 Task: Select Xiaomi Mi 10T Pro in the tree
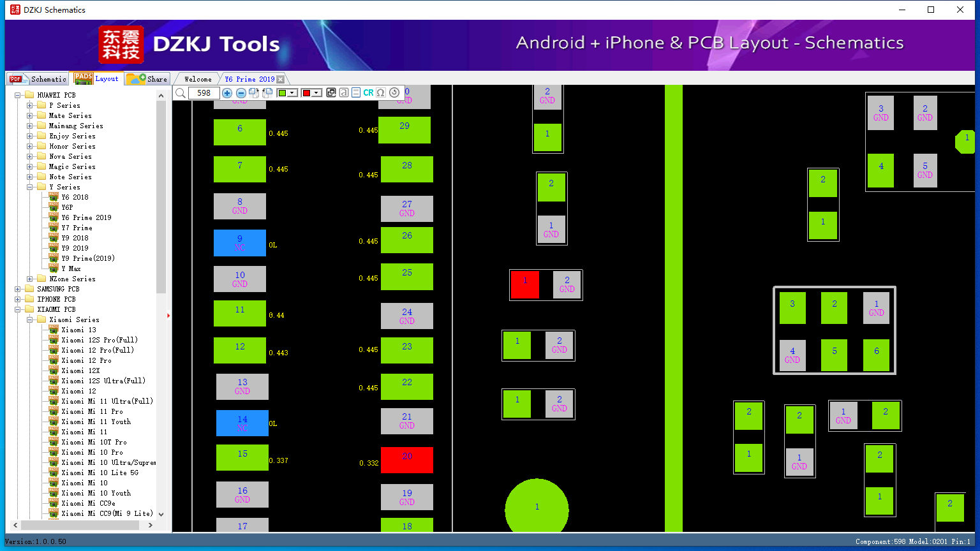[x=94, y=442]
